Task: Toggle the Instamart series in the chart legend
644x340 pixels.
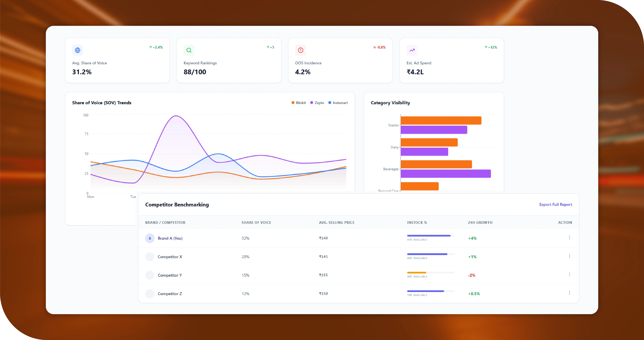Action: click(x=338, y=103)
